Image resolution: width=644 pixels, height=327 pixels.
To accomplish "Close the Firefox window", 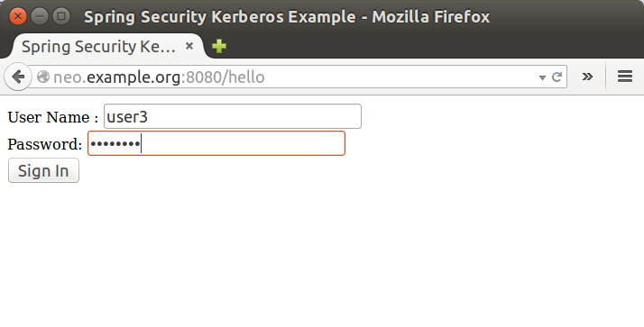I will tap(18, 16).
